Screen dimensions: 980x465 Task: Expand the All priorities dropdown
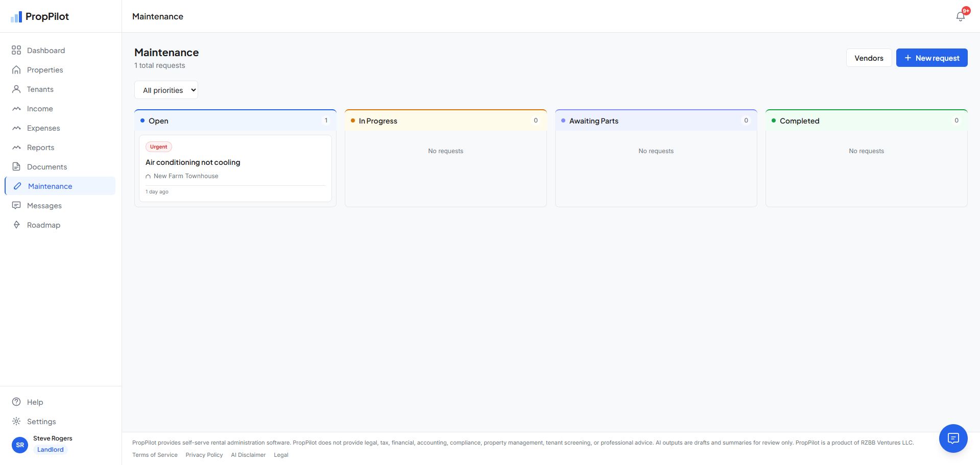coord(166,90)
